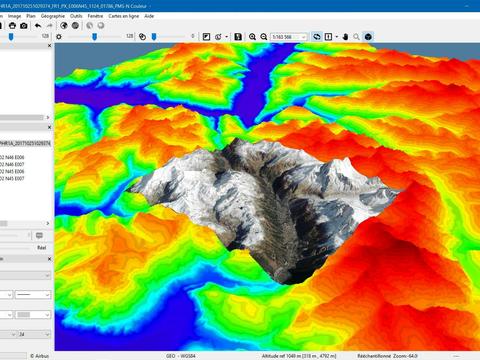Click the black-and-white globe icon
The height and width of the screenshot is (360, 480).
(64, 26)
